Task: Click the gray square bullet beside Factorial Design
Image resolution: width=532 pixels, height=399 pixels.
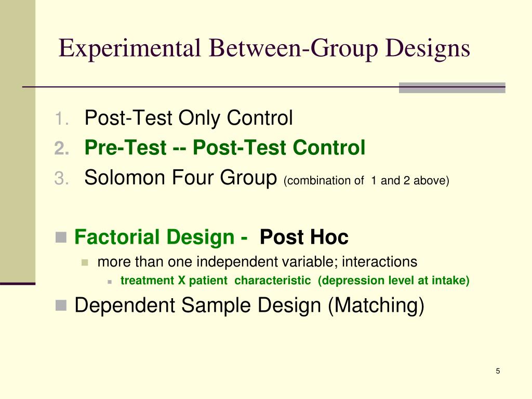Action: click(x=61, y=237)
